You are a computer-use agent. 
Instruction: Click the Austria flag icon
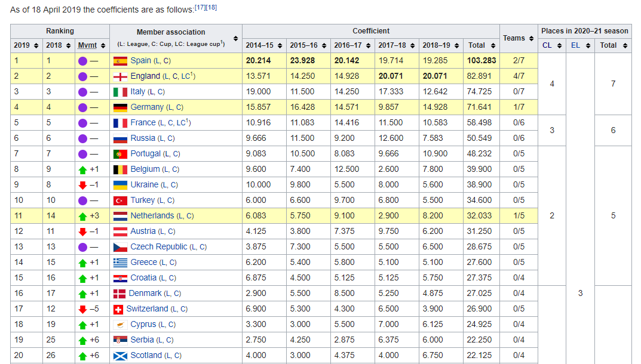(120, 232)
